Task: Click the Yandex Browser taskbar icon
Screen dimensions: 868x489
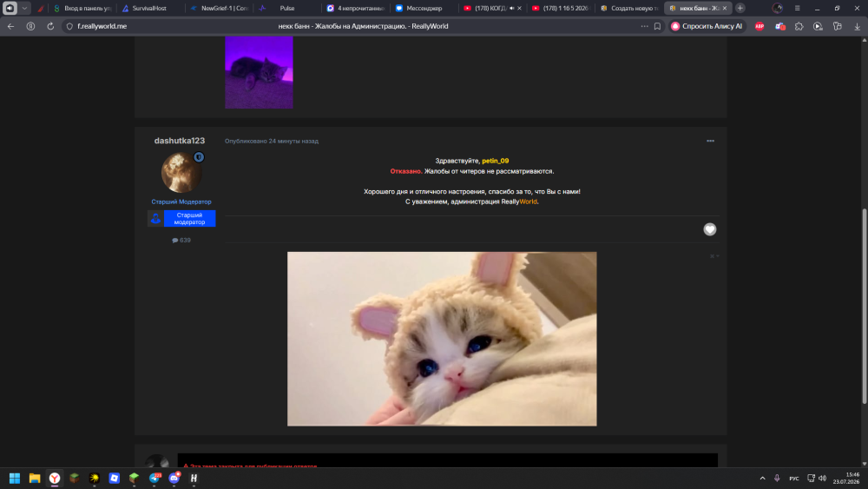Action: click(x=54, y=478)
